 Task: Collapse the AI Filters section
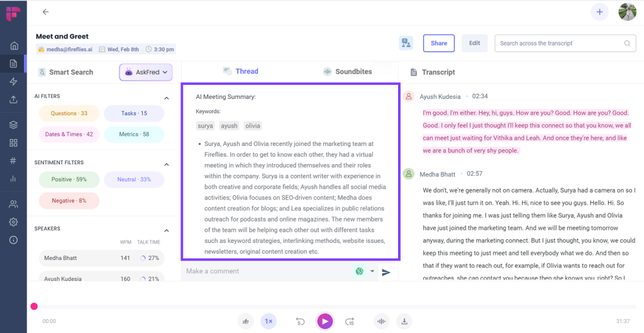pos(167,98)
